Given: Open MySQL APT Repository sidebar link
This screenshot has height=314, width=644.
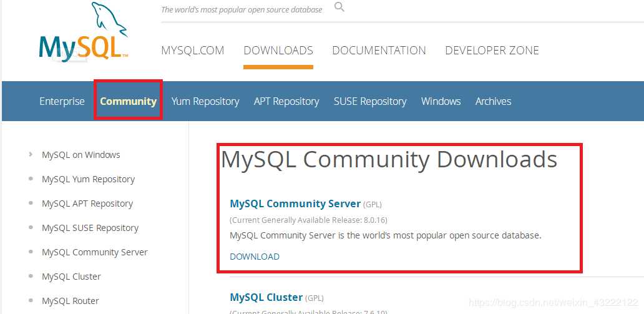Looking at the screenshot, I should 87,204.
